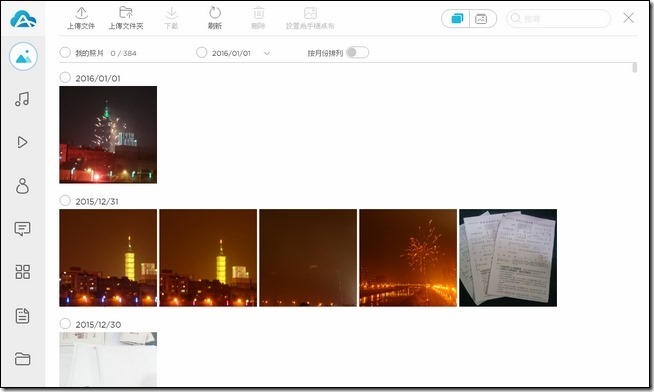This screenshot has width=654, height=392.
Task: Select the 2016/01/01 group checkbox
Action: coord(65,78)
